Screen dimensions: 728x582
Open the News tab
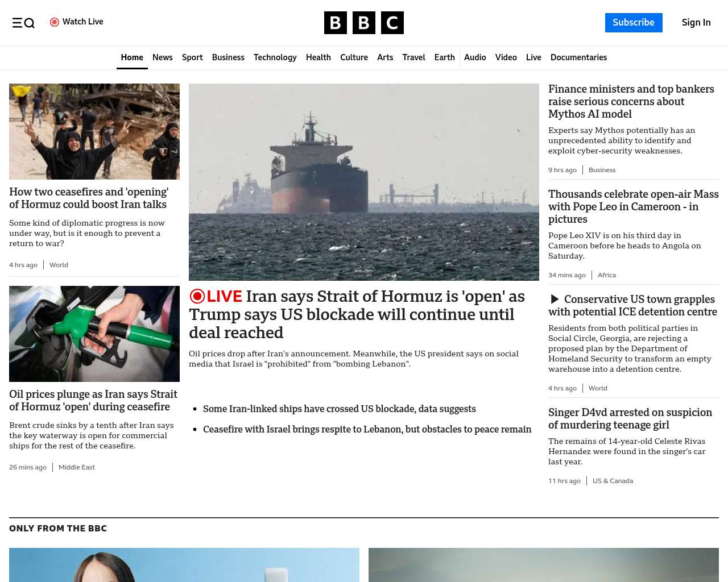click(x=162, y=57)
